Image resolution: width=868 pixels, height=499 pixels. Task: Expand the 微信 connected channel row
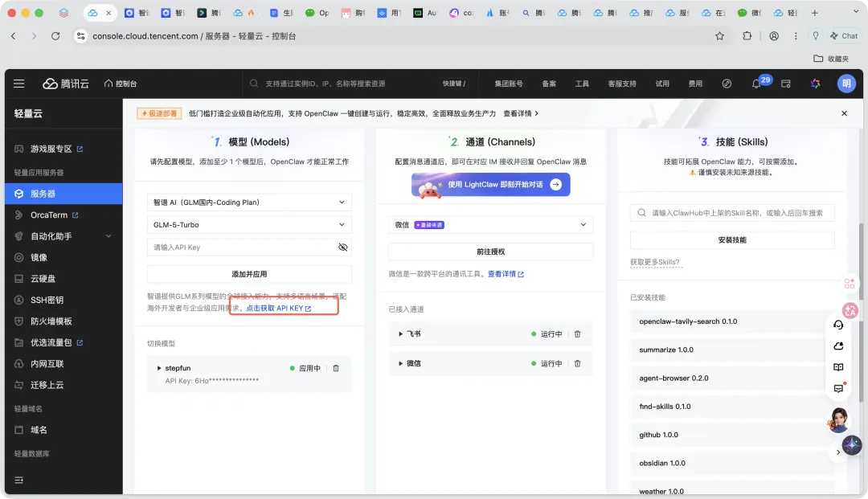400,363
